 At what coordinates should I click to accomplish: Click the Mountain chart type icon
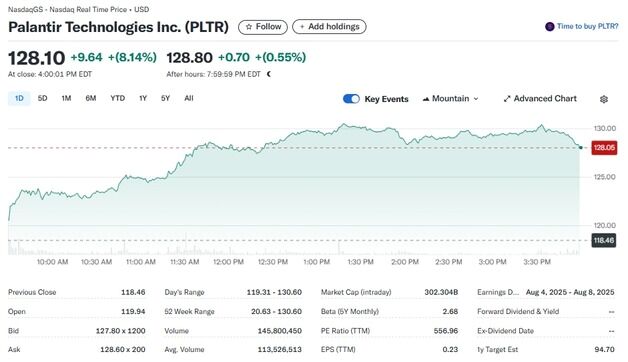(x=426, y=99)
